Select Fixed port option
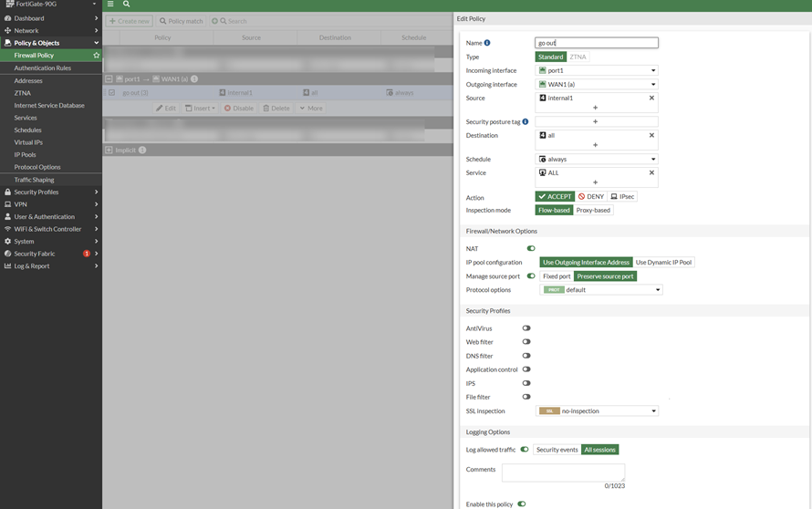Screen dimensions: 812x509 pos(557,276)
